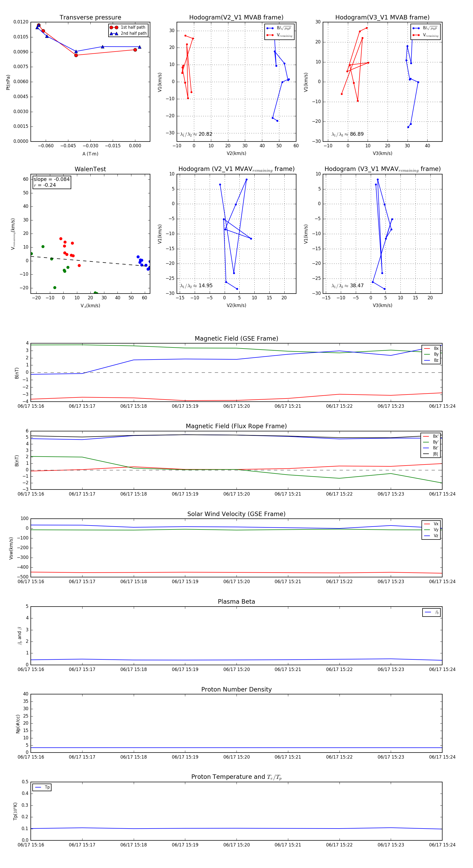Click the 'WalenTest' plot title
This screenshot has width=473, height=868.
coord(90,169)
